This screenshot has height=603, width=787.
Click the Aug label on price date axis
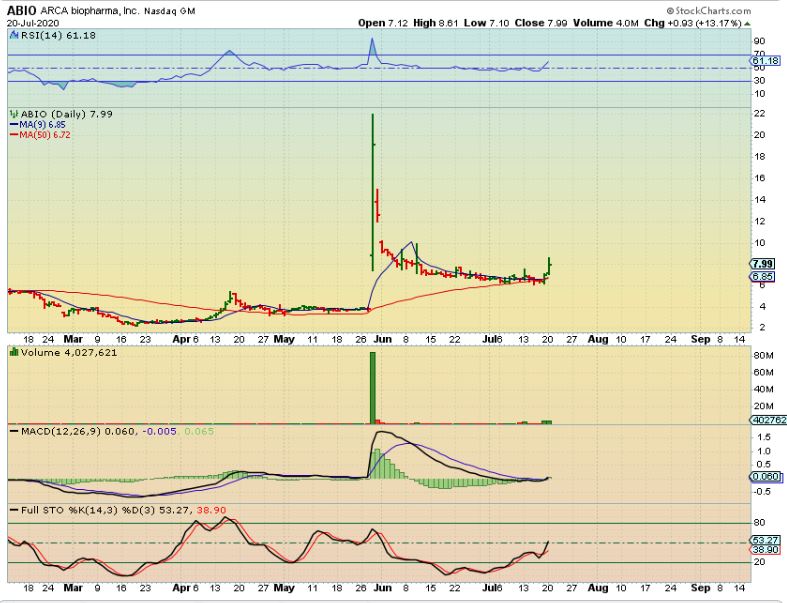[597, 339]
